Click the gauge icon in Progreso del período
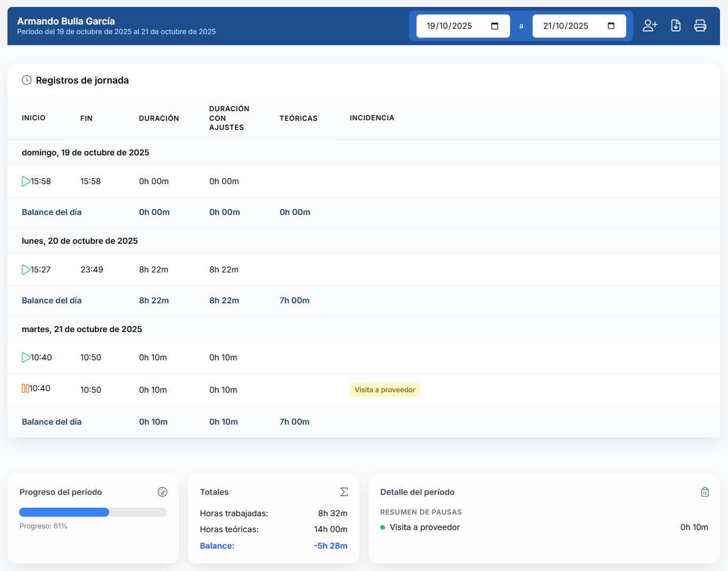This screenshot has height=571, width=728. pos(162,492)
